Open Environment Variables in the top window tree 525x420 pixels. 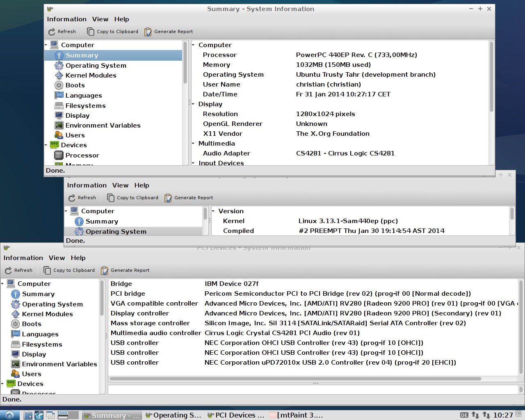pos(103,126)
